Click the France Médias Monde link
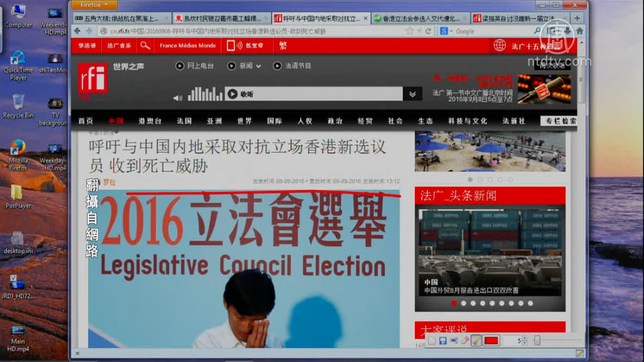The height and width of the screenshot is (362, 644). click(x=188, y=45)
